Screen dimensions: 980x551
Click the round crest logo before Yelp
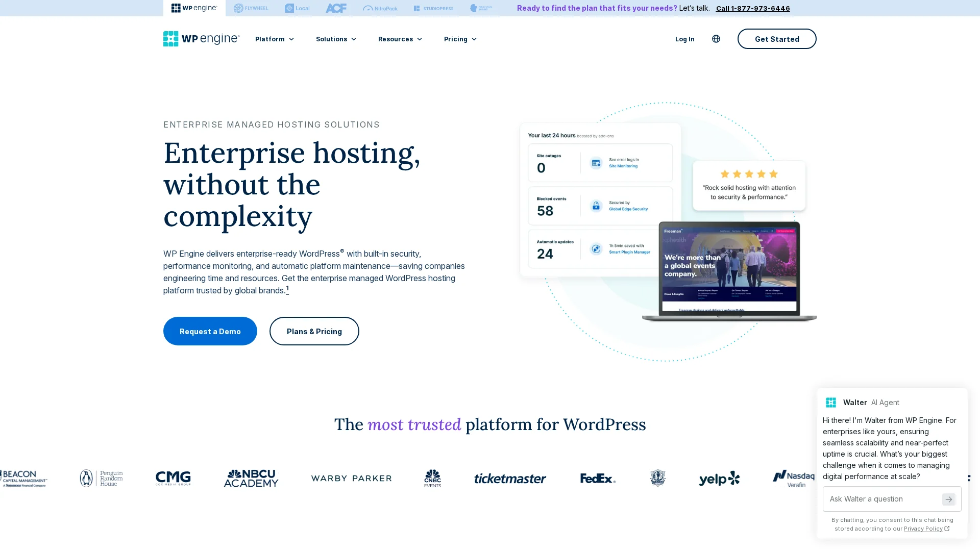coord(657,478)
